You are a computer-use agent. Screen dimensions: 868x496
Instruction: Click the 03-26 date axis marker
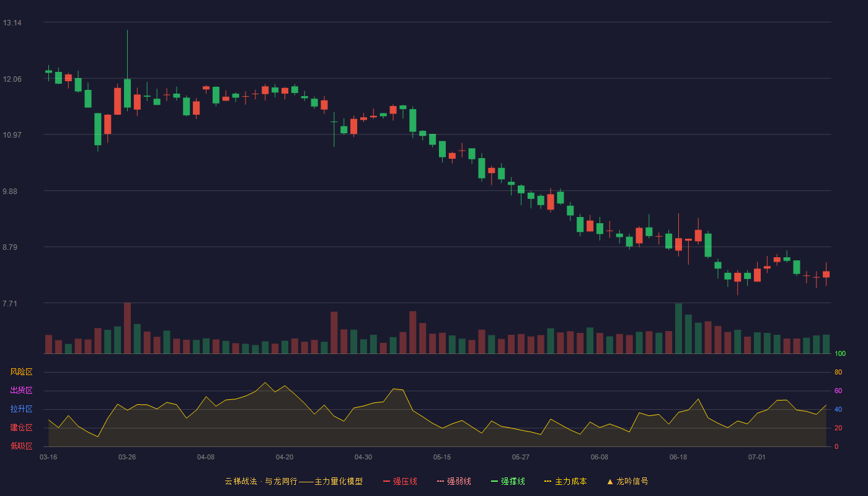[127, 457]
